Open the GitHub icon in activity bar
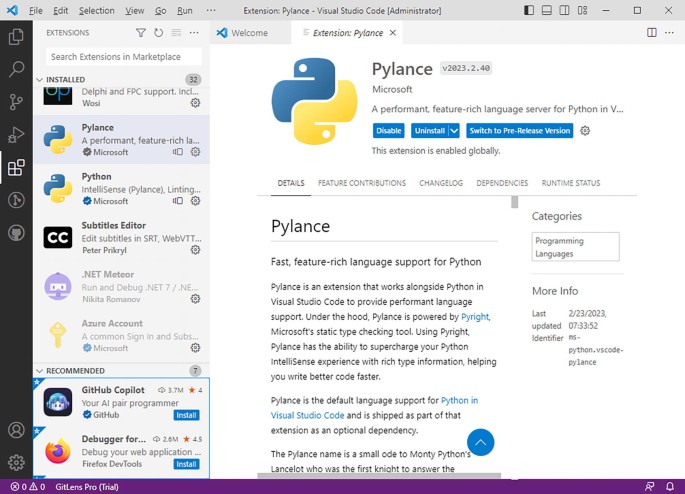Viewport: 685px width, 494px height. coord(16,233)
